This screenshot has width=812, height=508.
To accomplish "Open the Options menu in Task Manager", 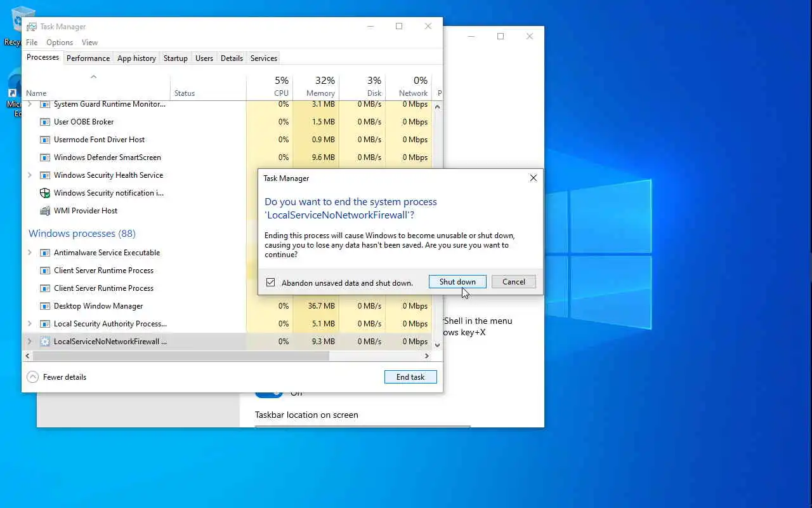I will click(x=60, y=43).
